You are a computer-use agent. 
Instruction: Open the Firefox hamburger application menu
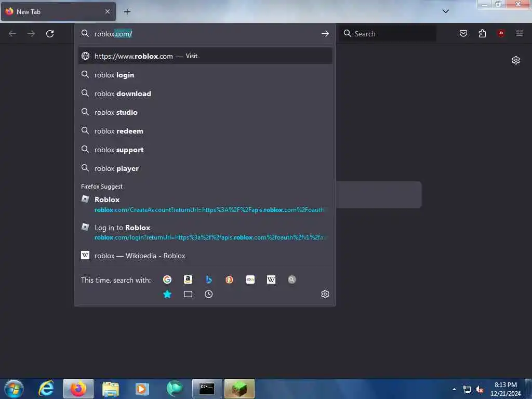tap(519, 33)
